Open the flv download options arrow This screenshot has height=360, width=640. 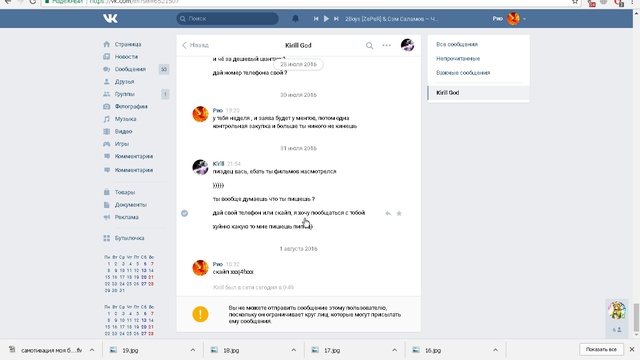point(92,350)
